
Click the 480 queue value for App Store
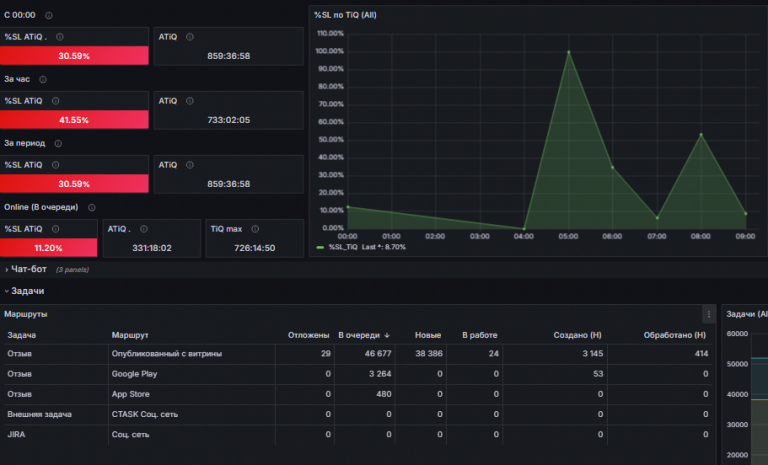pos(384,394)
